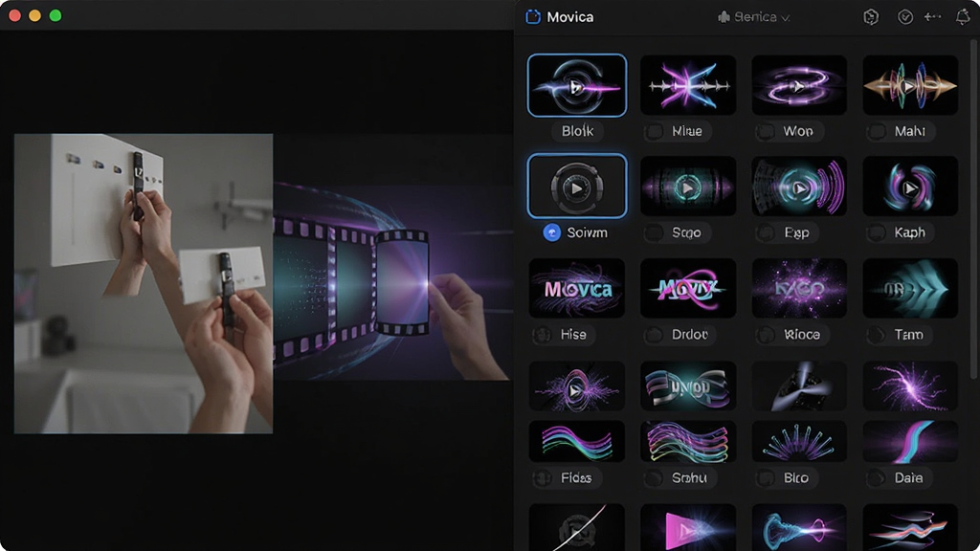Click the circled checkmark header icon
980x551 pixels.
click(905, 17)
